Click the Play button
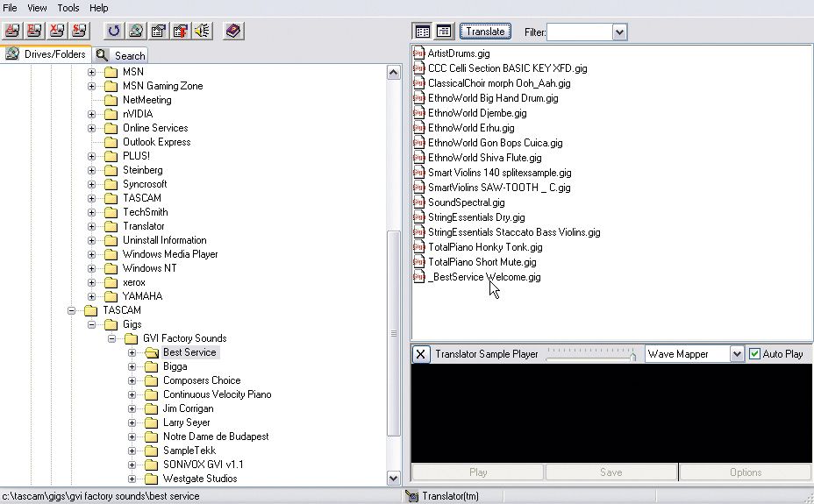The width and height of the screenshot is (814, 504). click(477, 472)
